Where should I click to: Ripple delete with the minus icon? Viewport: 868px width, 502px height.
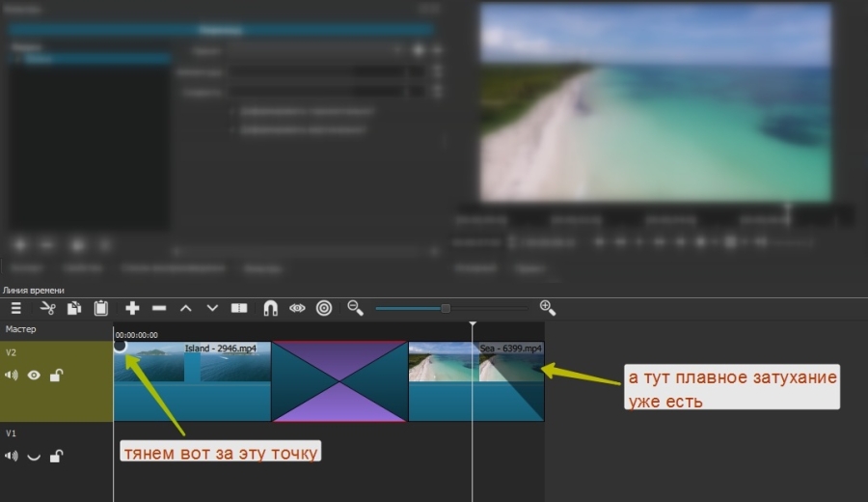159,308
